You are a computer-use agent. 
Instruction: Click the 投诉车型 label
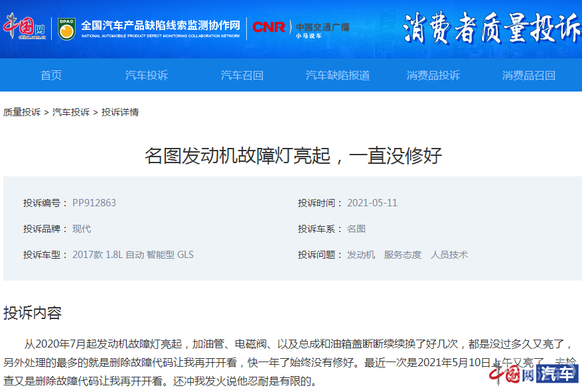(x=44, y=255)
